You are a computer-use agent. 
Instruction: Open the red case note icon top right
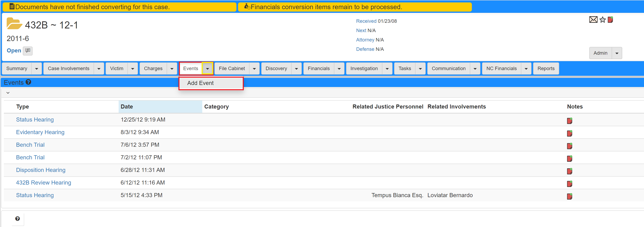[610, 20]
